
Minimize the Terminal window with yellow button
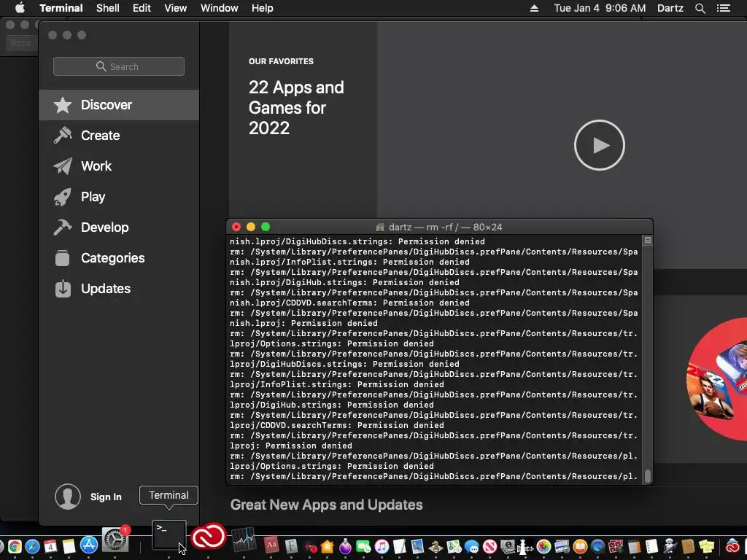click(251, 227)
